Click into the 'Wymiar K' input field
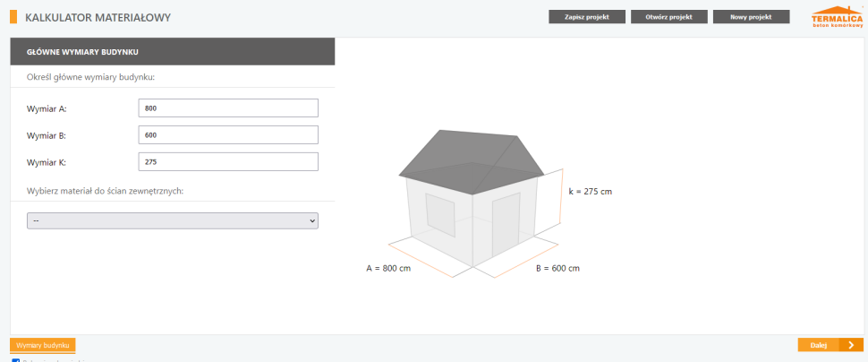 pyautogui.click(x=229, y=162)
